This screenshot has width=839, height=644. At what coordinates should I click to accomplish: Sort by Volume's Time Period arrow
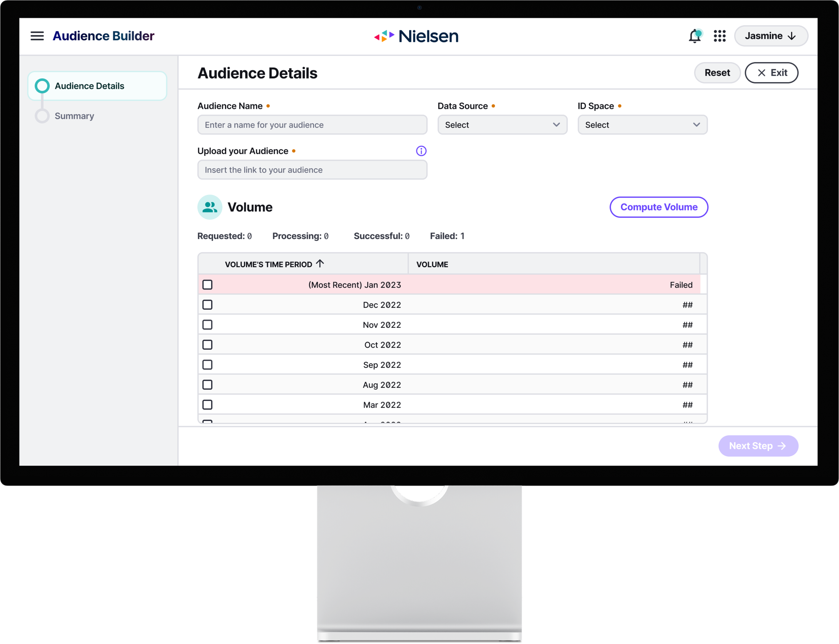(x=320, y=264)
